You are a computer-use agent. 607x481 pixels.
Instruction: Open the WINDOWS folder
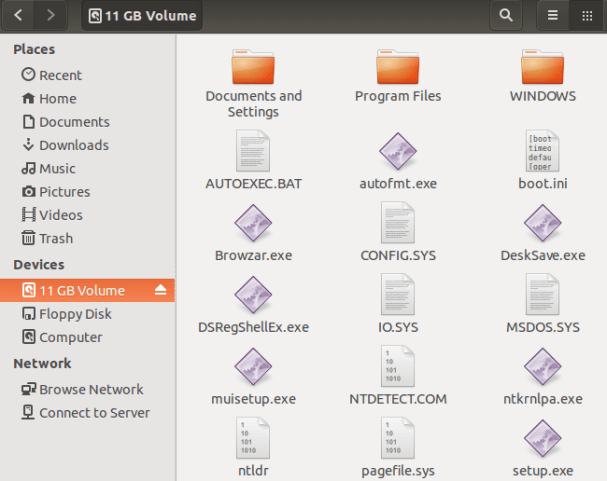(542, 76)
